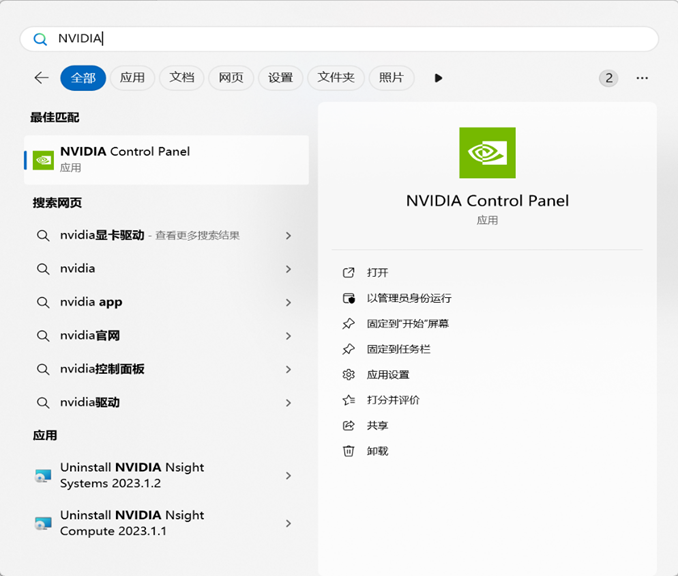Choose 卸载 to uninstall
Image resolution: width=678 pixels, height=576 pixels.
(x=377, y=451)
